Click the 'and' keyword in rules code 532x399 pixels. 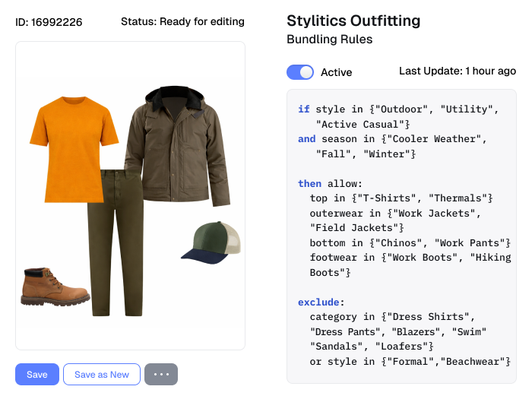(306, 139)
